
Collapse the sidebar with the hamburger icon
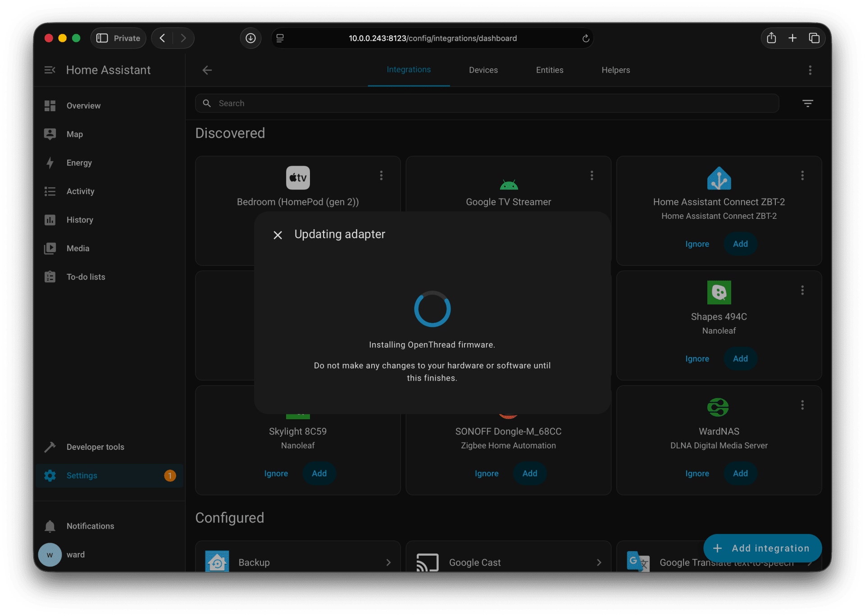point(50,70)
